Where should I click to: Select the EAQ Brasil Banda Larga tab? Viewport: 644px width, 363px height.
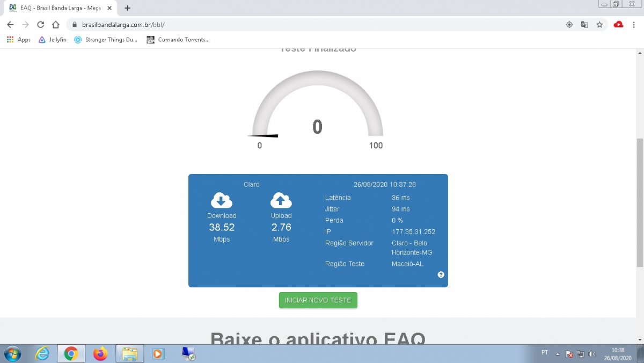point(59,8)
